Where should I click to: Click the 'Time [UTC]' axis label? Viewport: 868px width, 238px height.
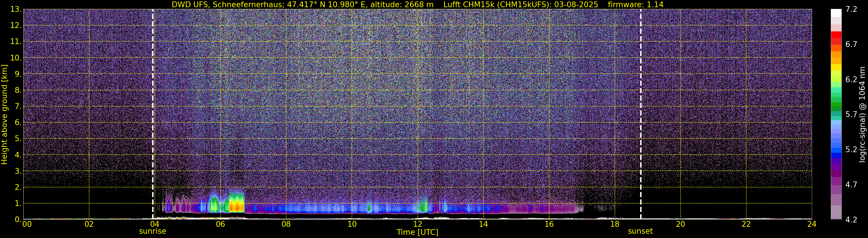point(417,232)
